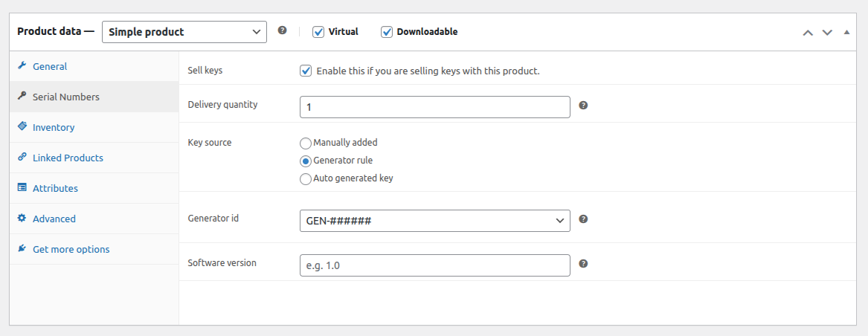Click the Delivery quantity label
The width and height of the screenshot is (868, 336).
(x=222, y=104)
